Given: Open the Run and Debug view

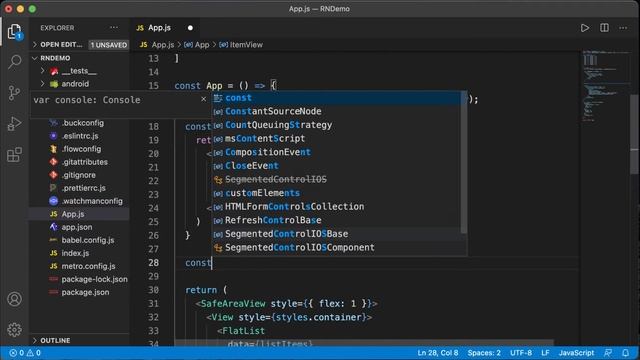Looking at the screenshot, I should point(14,124).
